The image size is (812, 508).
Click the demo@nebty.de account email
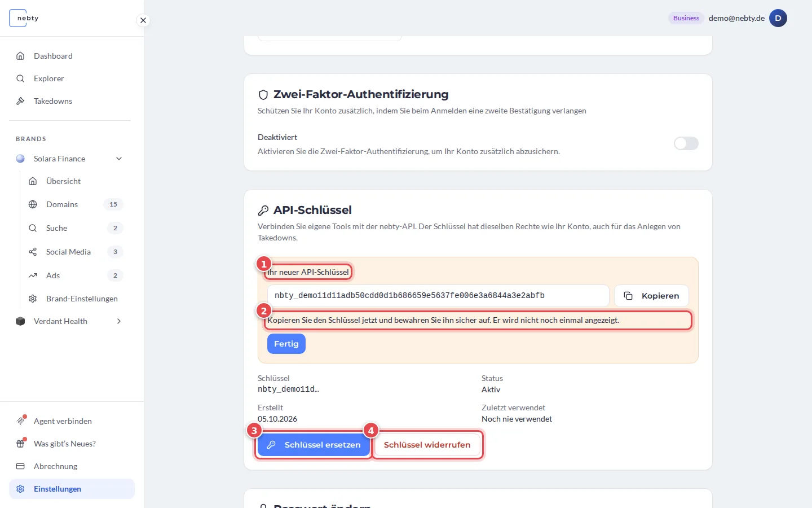pos(736,18)
